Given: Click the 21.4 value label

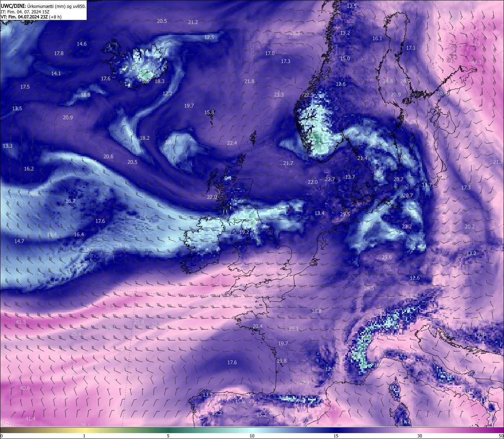Looking at the screenshot, I should point(362,158).
